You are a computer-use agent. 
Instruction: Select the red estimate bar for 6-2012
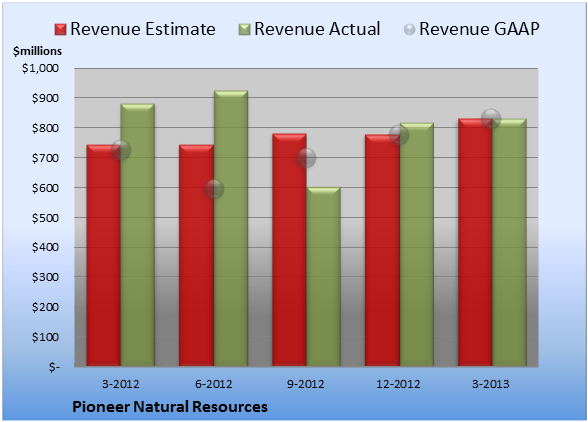click(196, 255)
